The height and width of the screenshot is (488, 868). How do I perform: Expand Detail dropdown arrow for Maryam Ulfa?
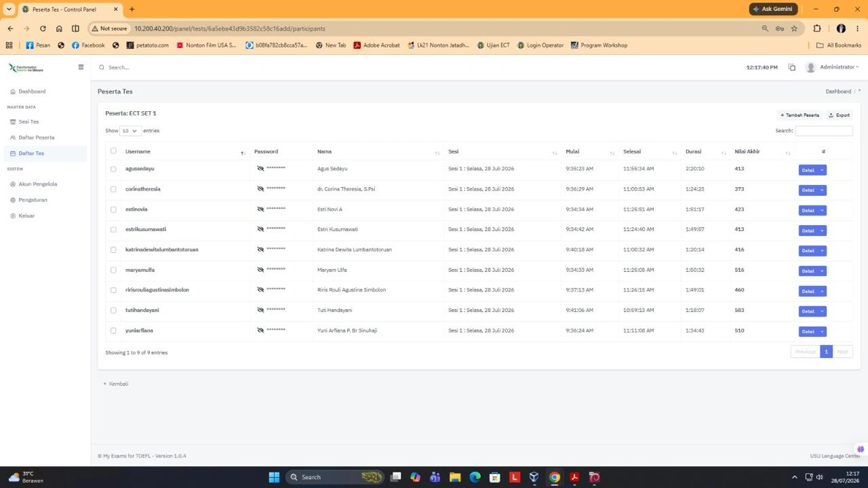pyautogui.click(x=822, y=271)
